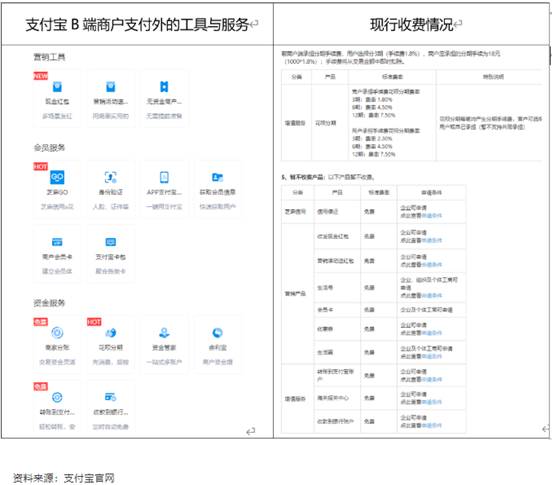Screen dimensions: 554x485
Task: Open the 申请条件 link in 收款到银行账户 row
Action: click(x=431, y=426)
